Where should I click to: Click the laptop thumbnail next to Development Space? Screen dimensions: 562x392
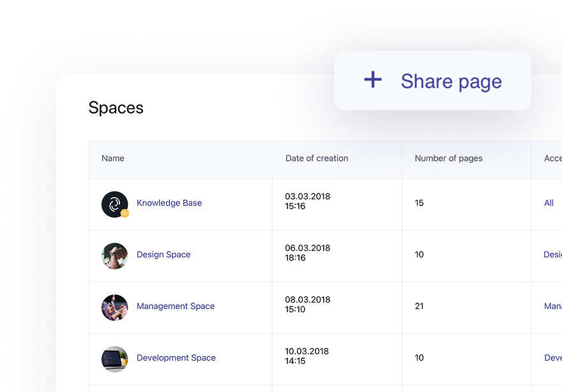(114, 358)
